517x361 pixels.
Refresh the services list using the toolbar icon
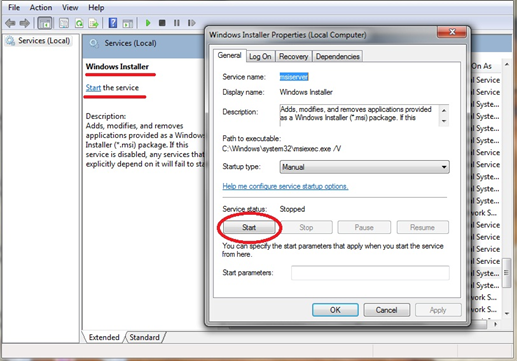coord(79,23)
